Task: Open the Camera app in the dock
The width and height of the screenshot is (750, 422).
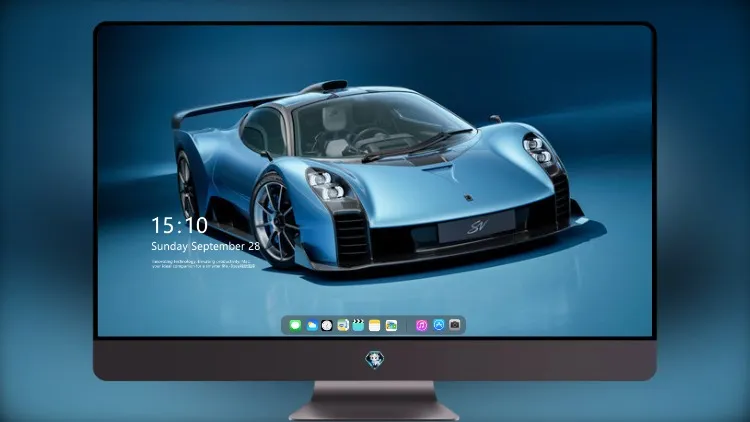Action: point(455,325)
